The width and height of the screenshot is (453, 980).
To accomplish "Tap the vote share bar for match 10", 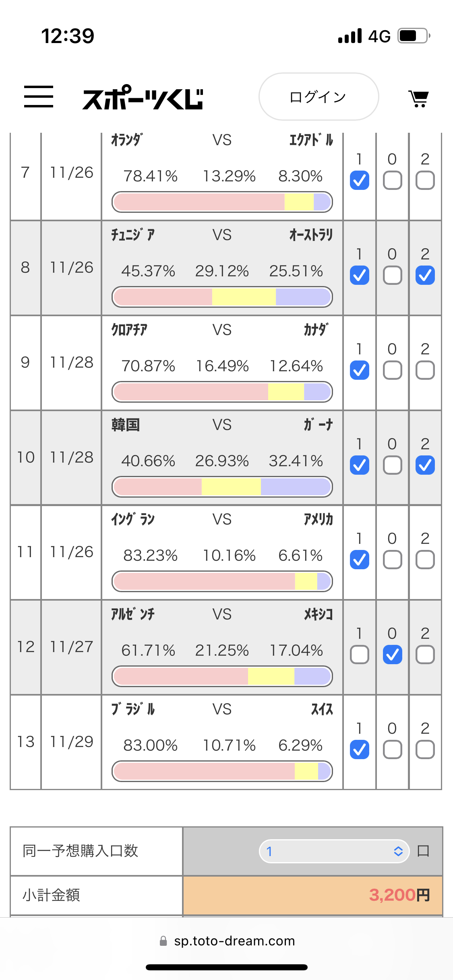I will 222,487.
